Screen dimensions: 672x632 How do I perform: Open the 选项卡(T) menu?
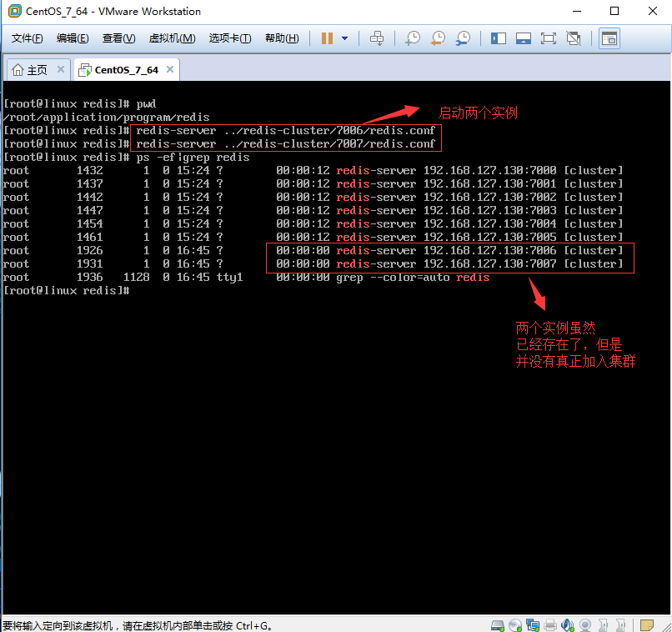(230, 38)
